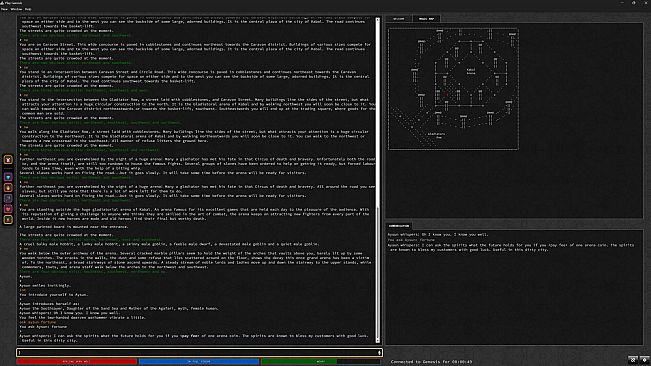Switch to the first tab beside Magic Map
Image resolution: width=651 pixels, height=366 pixels.
pos(399,19)
